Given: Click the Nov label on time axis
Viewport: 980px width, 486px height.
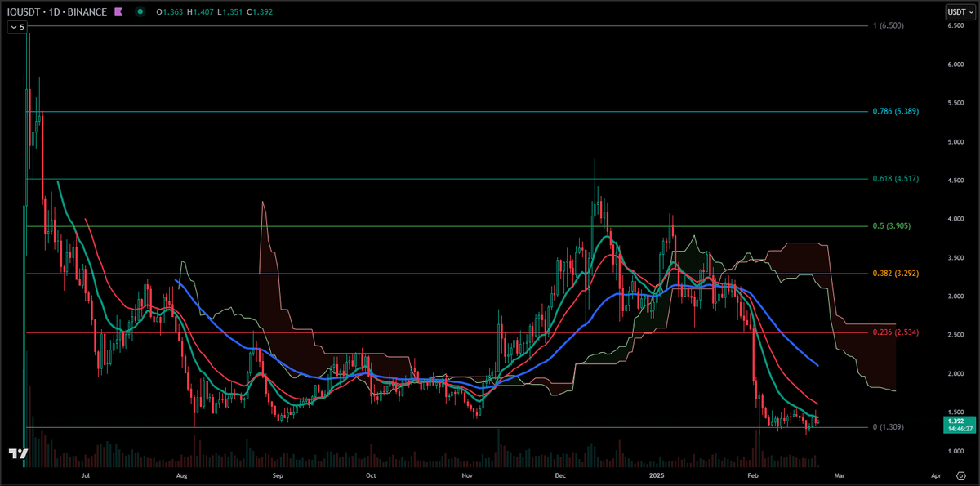Looking at the screenshot, I should [466, 474].
